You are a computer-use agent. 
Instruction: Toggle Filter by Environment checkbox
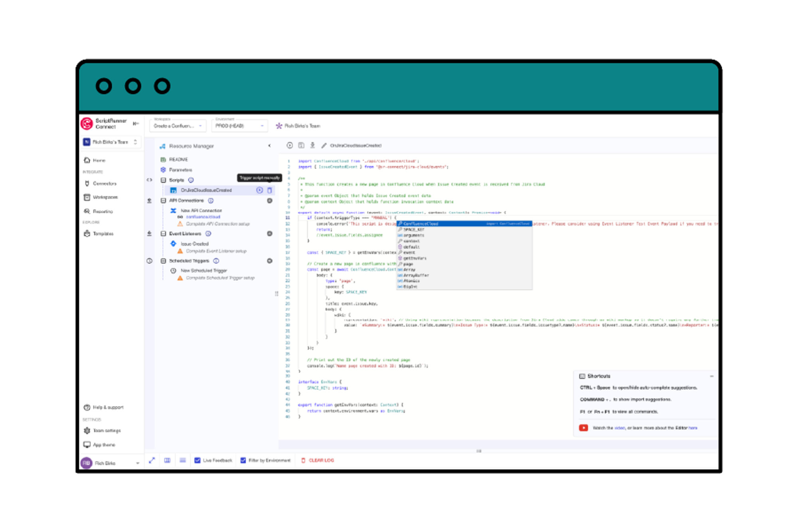click(243, 461)
